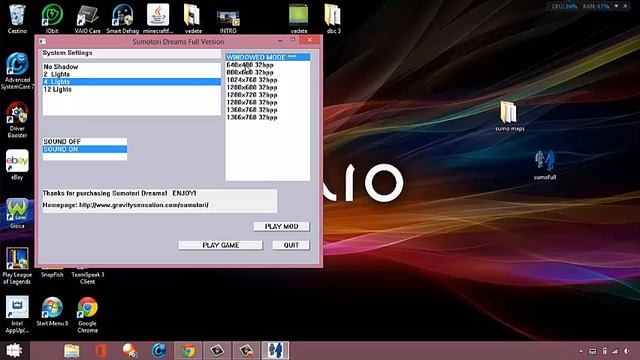This screenshot has height=360, width=640.
Task: Launch Play League of Legends icon
Action: (x=17, y=265)
